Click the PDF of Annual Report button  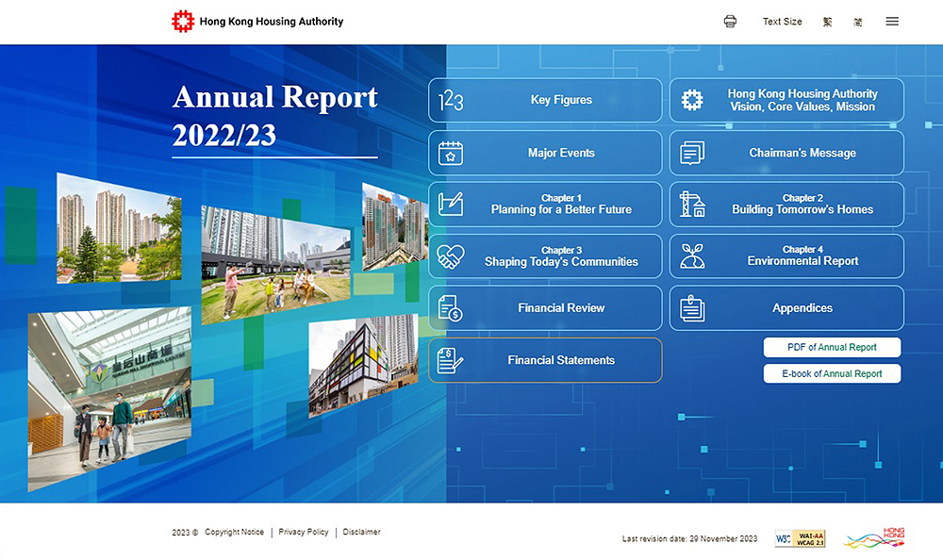pos(832,347)
